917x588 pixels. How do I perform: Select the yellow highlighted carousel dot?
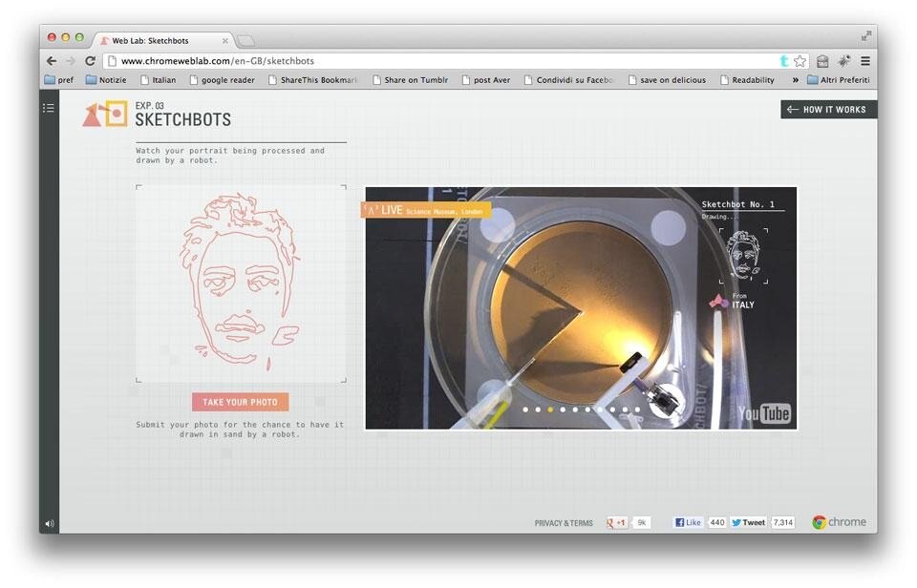tap(550, 409)
